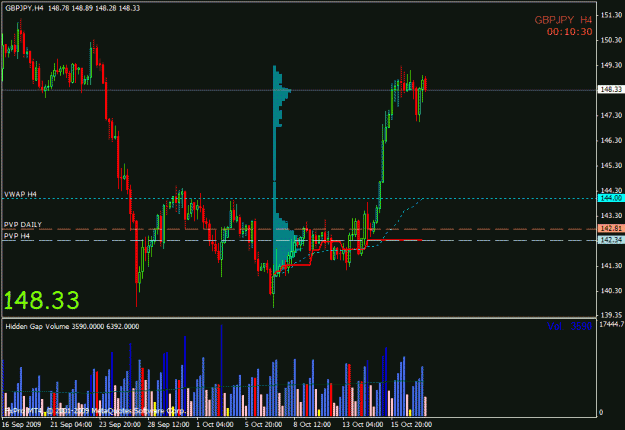Click the 16 Sep 2009 date label

point(22,424)
